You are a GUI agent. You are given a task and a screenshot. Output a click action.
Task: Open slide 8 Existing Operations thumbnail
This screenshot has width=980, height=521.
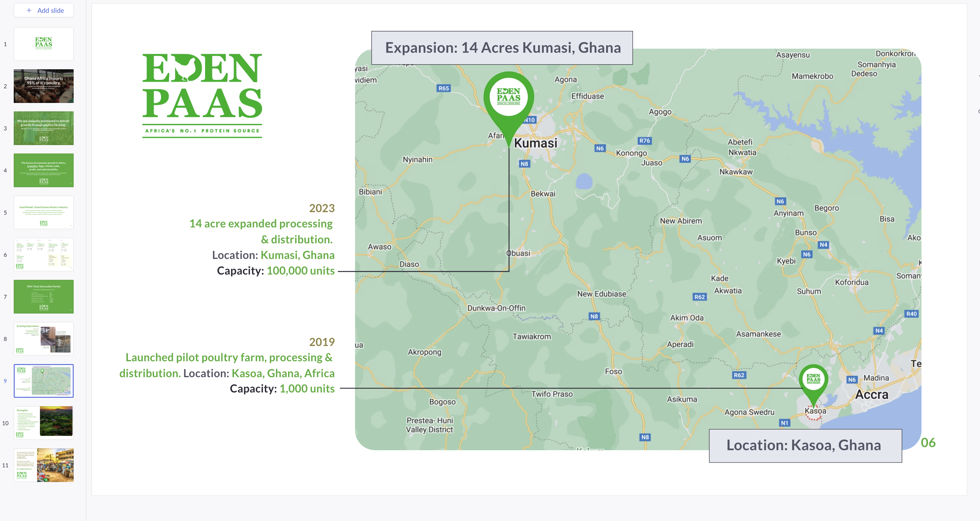[44, 339]
